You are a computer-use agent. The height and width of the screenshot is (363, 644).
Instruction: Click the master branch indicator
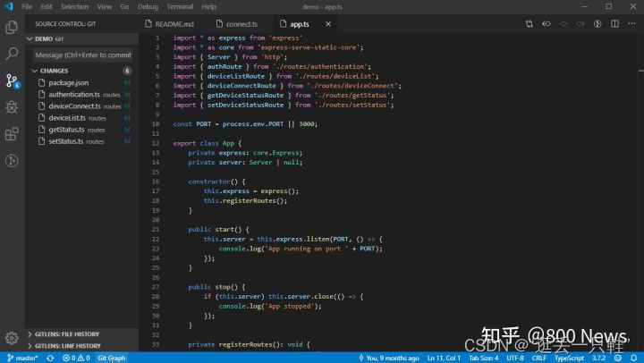click(22, 358)
